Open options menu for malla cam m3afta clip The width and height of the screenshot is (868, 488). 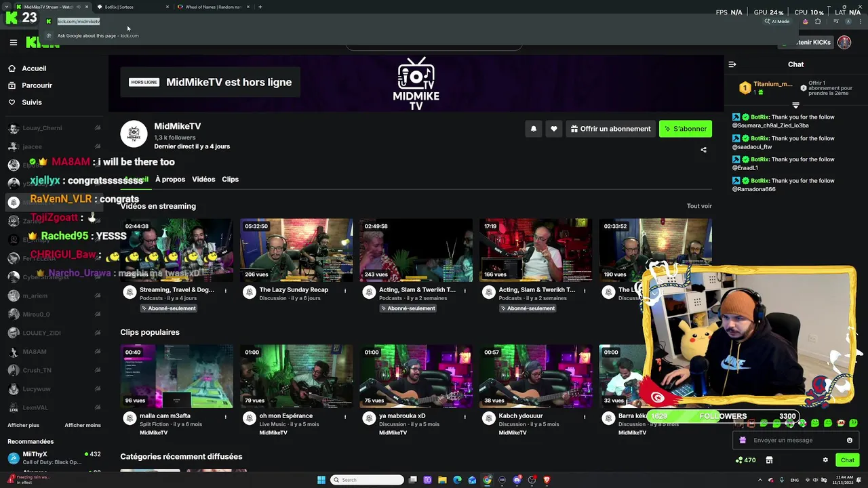click(225, 417)
